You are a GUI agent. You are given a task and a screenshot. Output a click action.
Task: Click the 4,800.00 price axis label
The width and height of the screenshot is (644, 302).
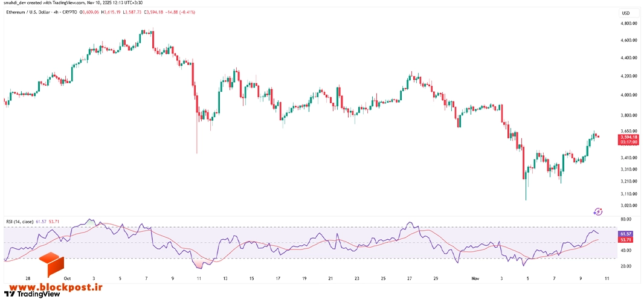[x=629, y=24]
